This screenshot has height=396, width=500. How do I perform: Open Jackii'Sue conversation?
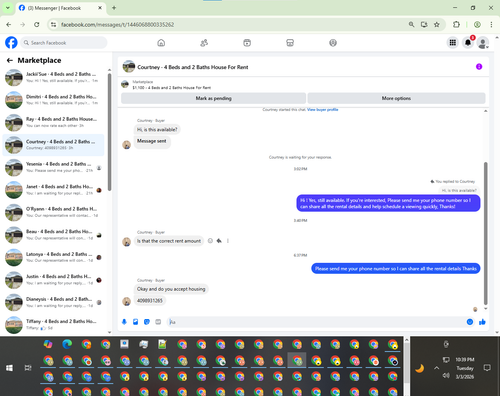(x=53, y=77)
